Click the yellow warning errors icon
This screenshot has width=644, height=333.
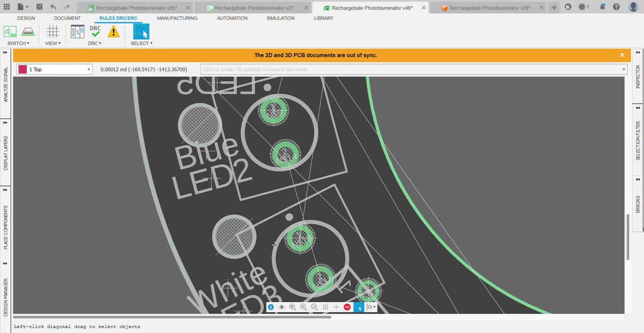pos(114,32)
